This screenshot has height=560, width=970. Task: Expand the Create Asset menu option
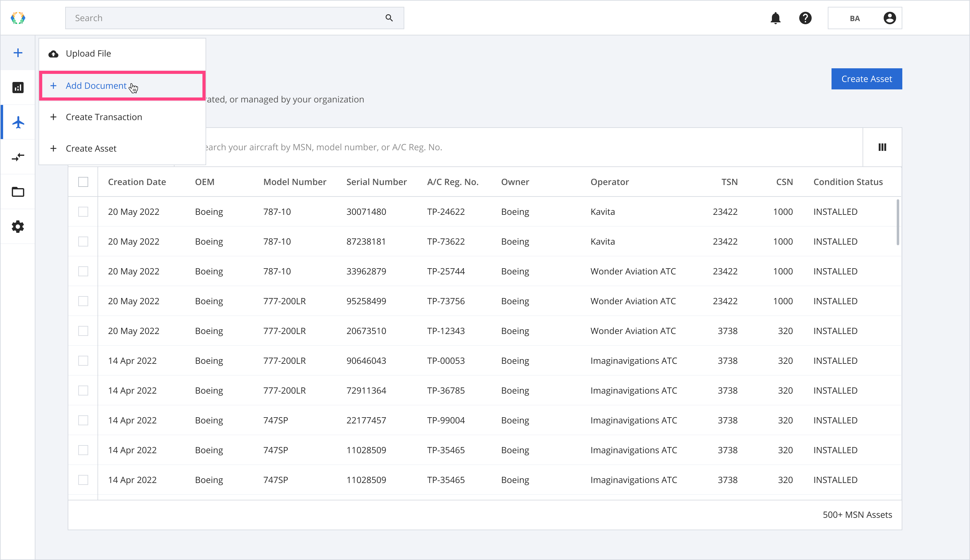click(91, 148)
